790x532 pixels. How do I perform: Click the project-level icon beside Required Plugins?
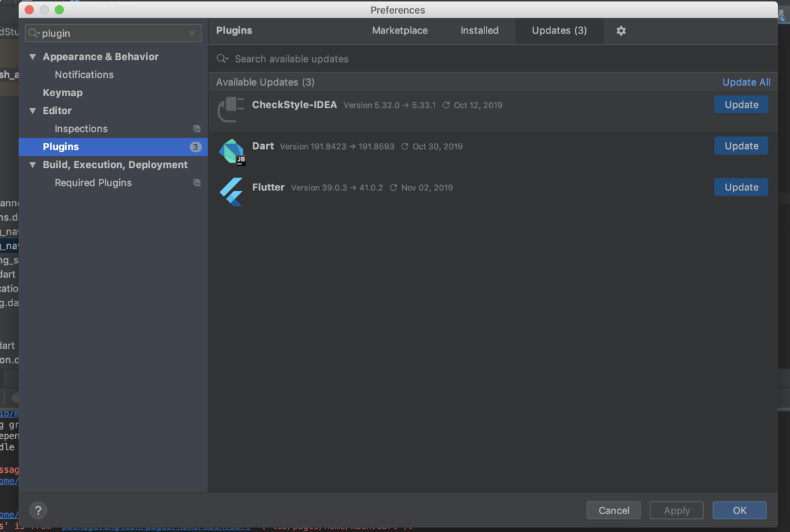(197, 183)
